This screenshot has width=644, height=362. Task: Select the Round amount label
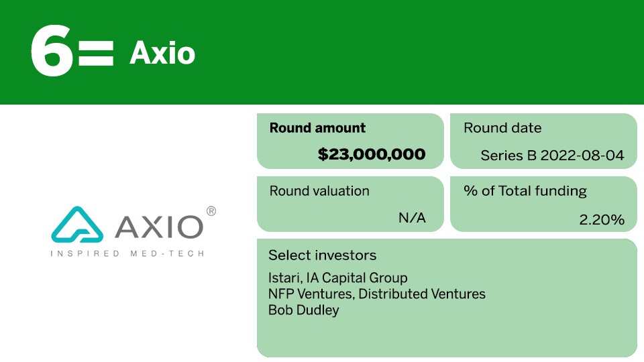click(x=317, y=128)
